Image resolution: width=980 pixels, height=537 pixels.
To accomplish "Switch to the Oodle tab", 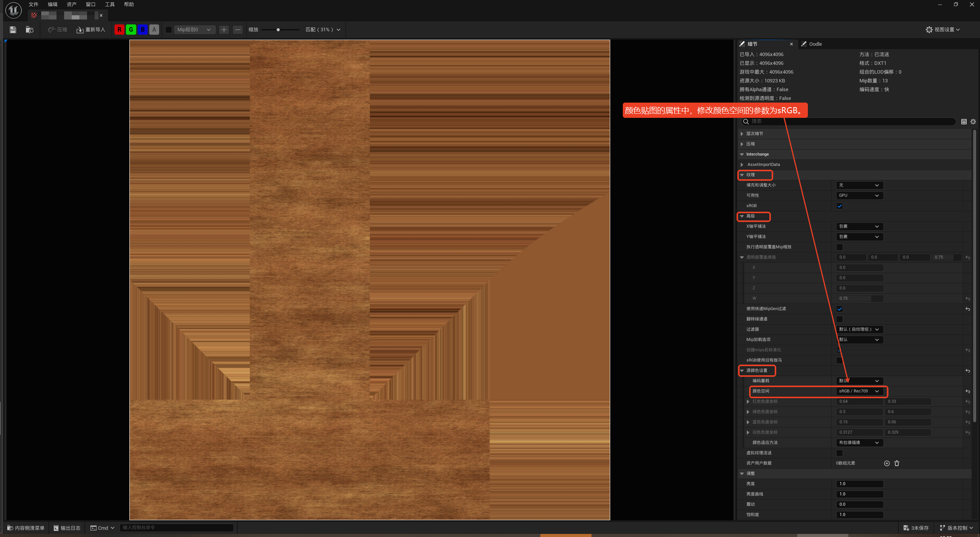I will tap(812, 44).
